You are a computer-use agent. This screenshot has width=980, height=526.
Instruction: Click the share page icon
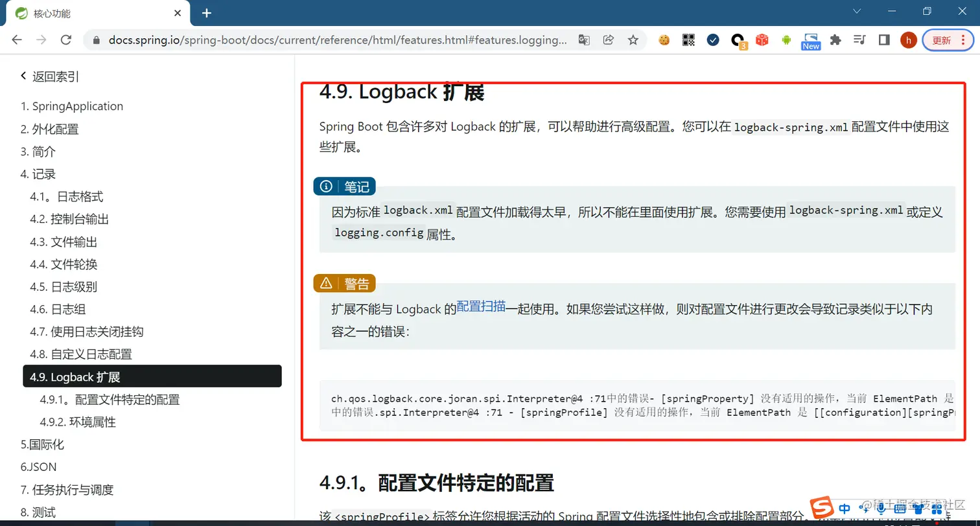click(608, 40)
